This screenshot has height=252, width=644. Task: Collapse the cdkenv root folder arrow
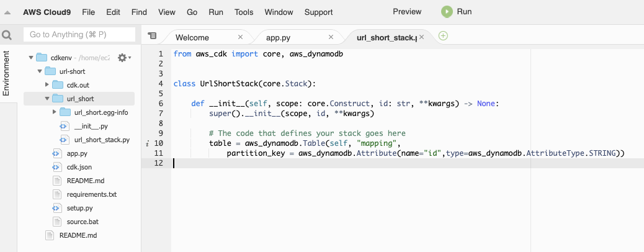pos(31,58)
